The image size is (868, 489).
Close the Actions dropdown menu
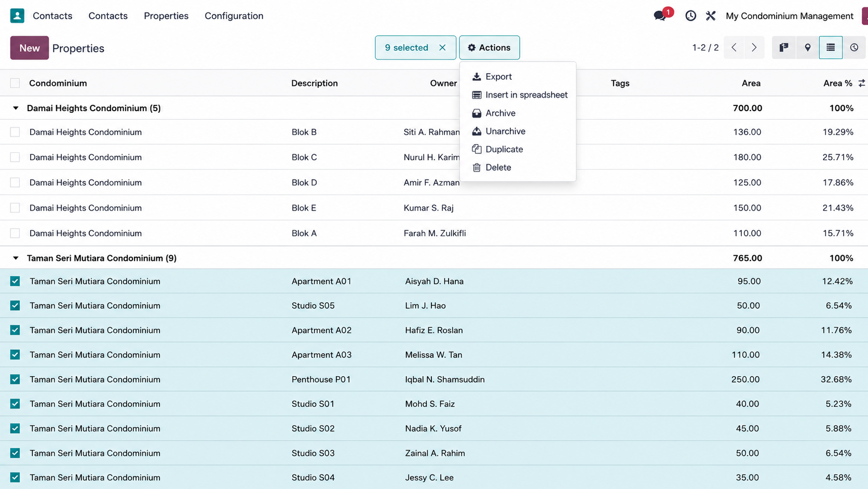[x=490, y=47]
